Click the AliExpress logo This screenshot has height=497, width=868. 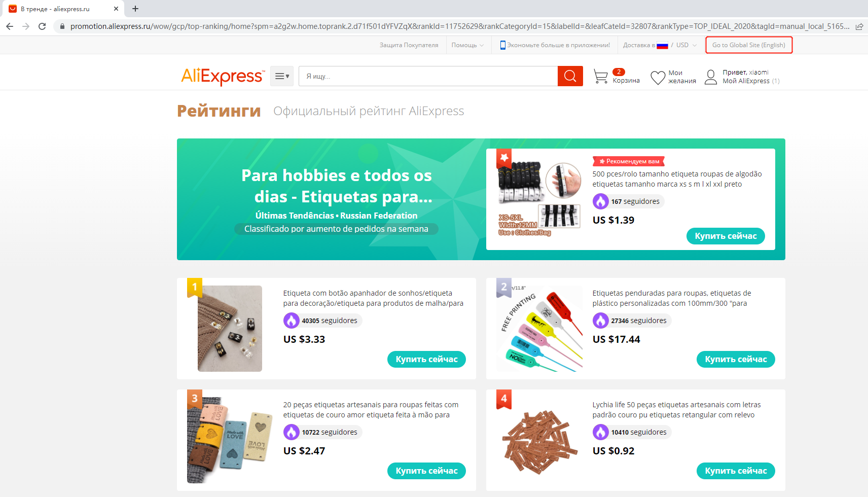point(223,76)
